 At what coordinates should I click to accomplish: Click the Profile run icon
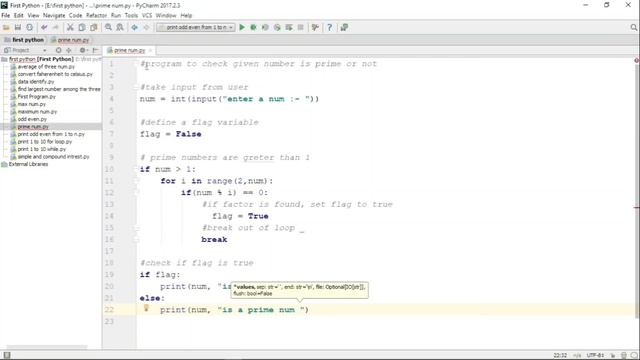(x=277, y=27)
